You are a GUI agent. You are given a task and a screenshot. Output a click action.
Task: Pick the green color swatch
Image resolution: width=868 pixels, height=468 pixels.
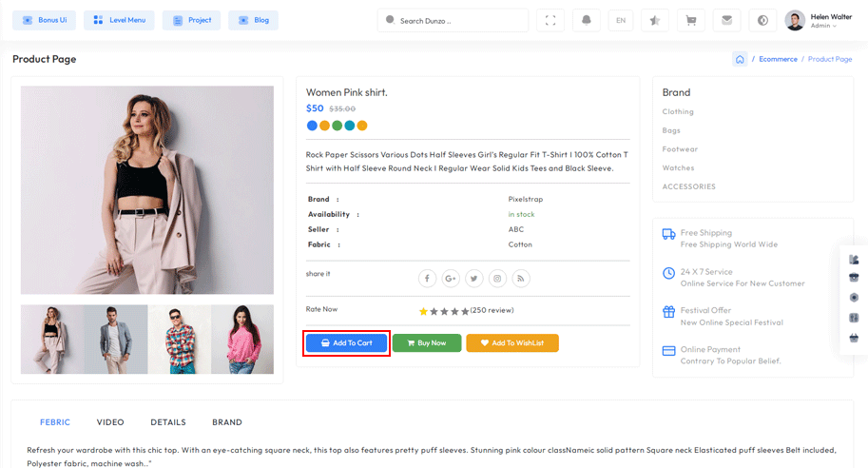click(338, 126)
